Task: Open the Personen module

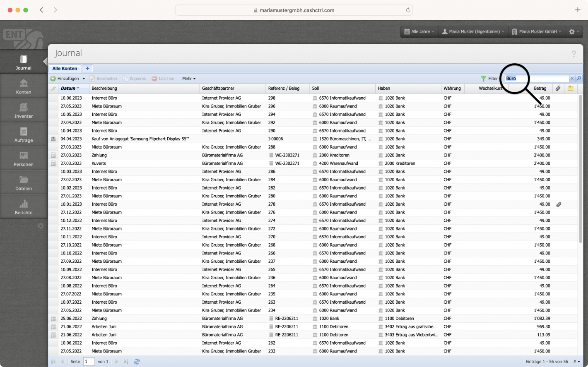Action: tap(23, 158)
